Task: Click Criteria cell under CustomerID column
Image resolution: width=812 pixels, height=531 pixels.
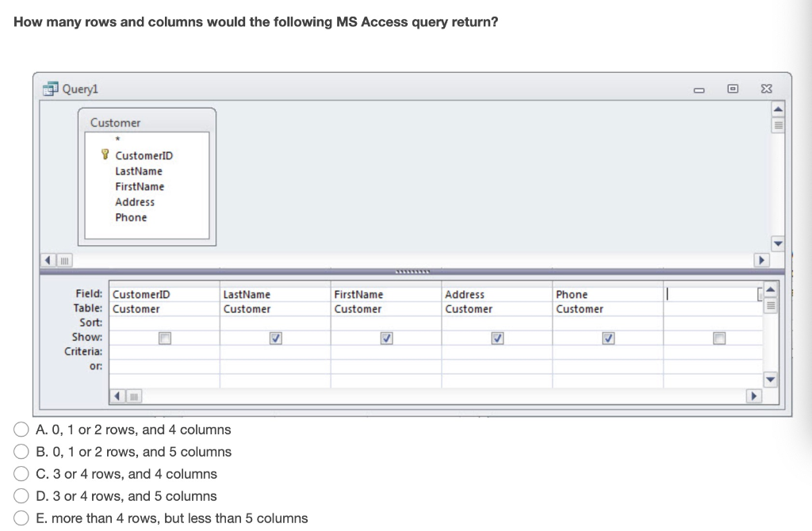Action: [165, 353]
